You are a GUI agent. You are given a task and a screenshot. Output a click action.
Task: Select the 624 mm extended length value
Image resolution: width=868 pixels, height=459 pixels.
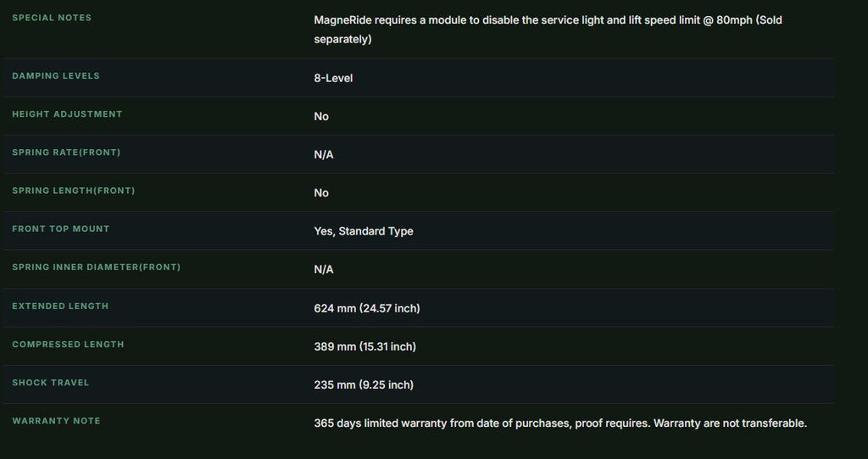[x=367, y=308]
